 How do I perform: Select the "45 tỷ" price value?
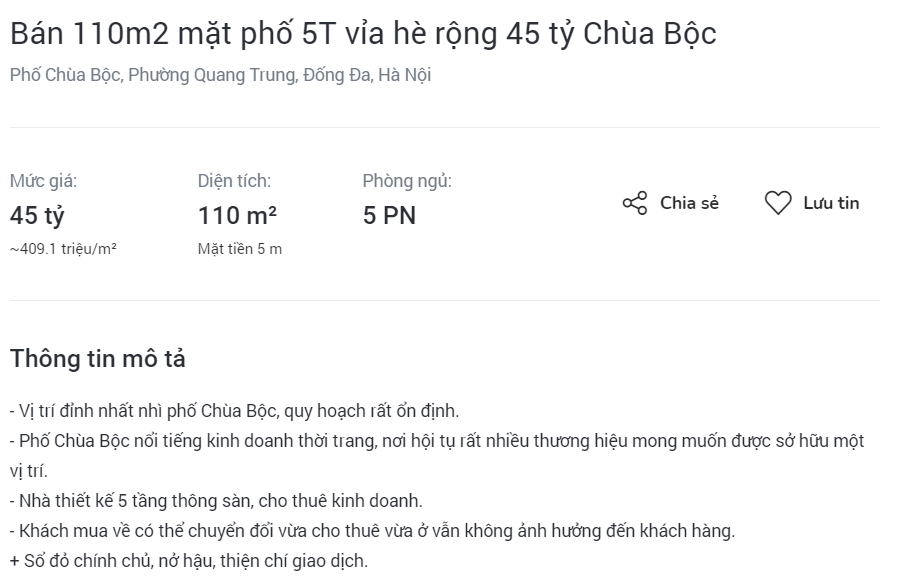pyautogui.click(x=37, y=216)
